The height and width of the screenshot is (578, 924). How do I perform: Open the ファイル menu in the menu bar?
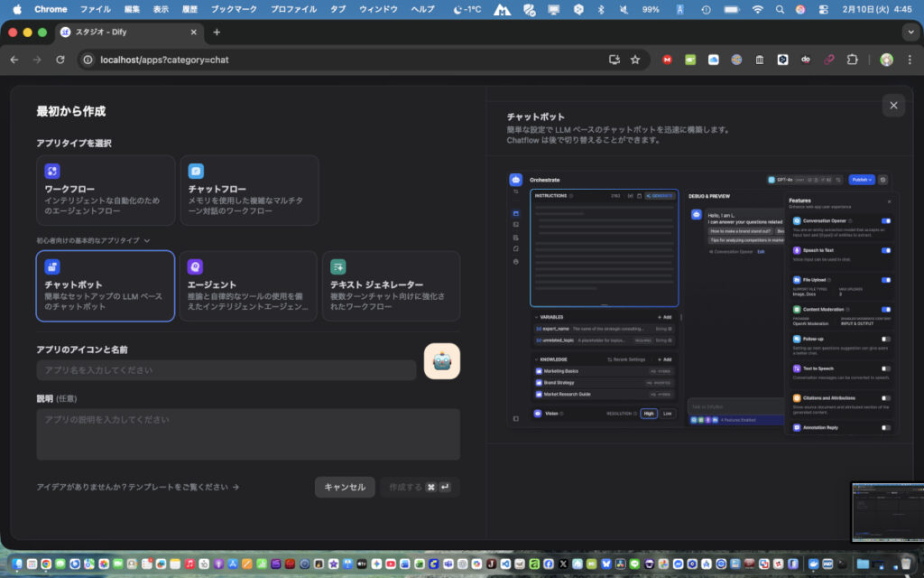click(x=96, y=9)
